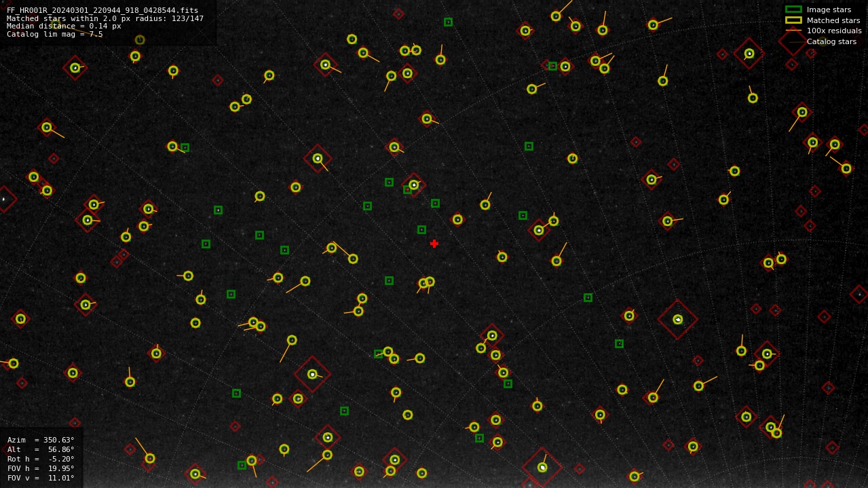Click the 'Catalog stars' legend label
Image resolution: width=868 pixels, height=488 pixels.
click(831, 41)
